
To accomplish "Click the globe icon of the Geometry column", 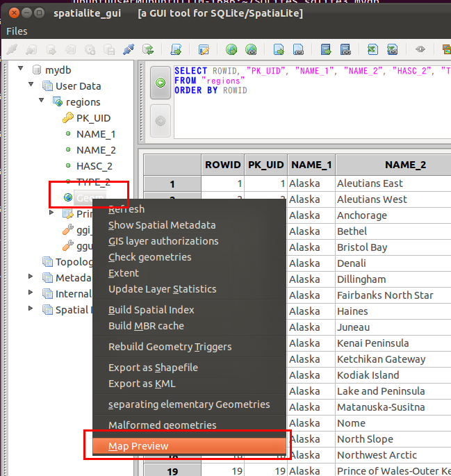I will click(68, 197).
